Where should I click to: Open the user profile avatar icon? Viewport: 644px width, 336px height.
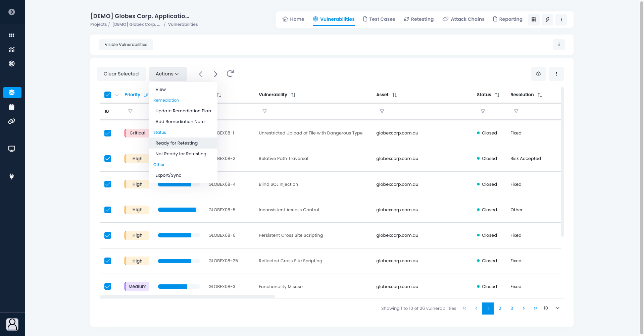12,324
